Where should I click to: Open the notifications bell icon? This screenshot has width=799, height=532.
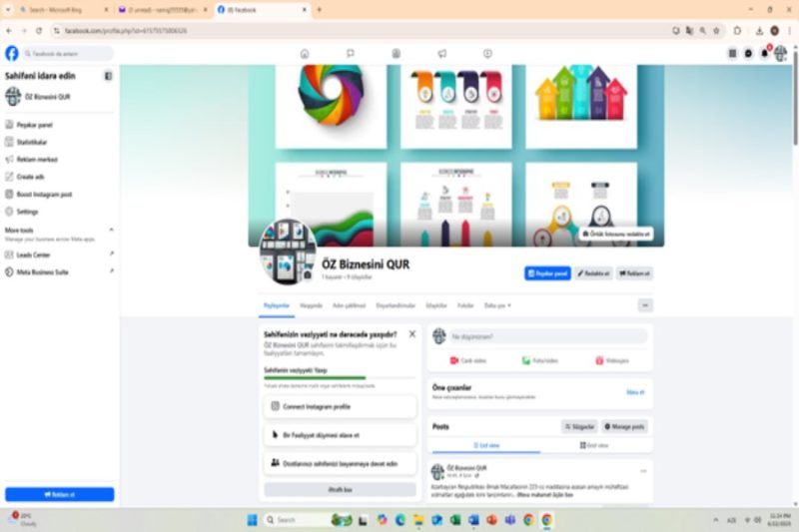click(764, 54)
